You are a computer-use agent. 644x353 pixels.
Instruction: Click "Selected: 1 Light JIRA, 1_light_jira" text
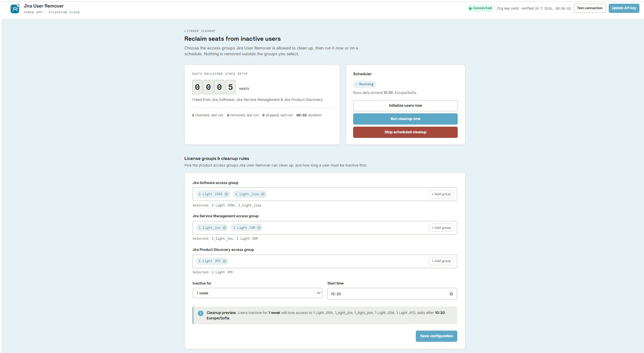pyautogui.click(x=227, y=205)
